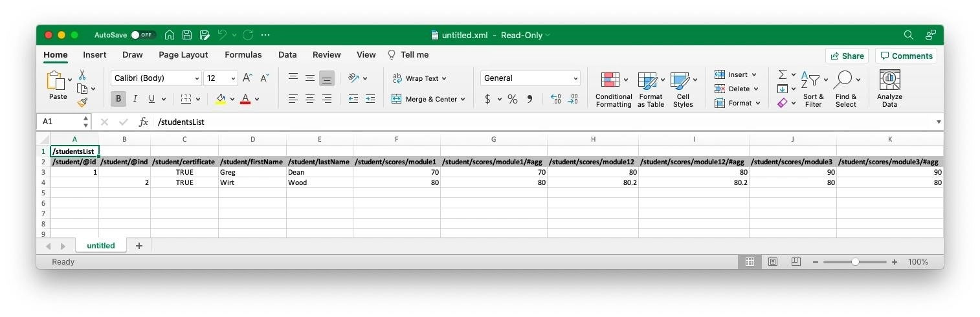The height and width of the screenshot is (317, 980).
Task: Click the Search magnifier icon
Action: (x=909, y=35)
